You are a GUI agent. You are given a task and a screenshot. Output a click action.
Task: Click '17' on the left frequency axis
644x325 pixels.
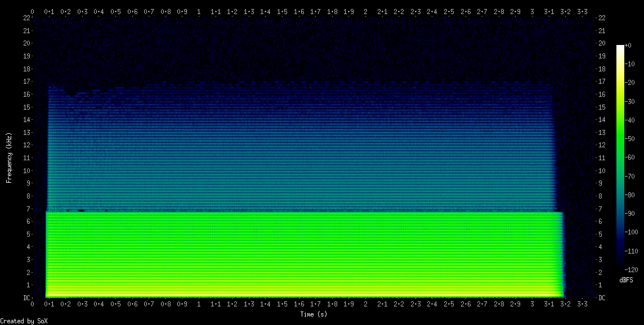[26, 82]
